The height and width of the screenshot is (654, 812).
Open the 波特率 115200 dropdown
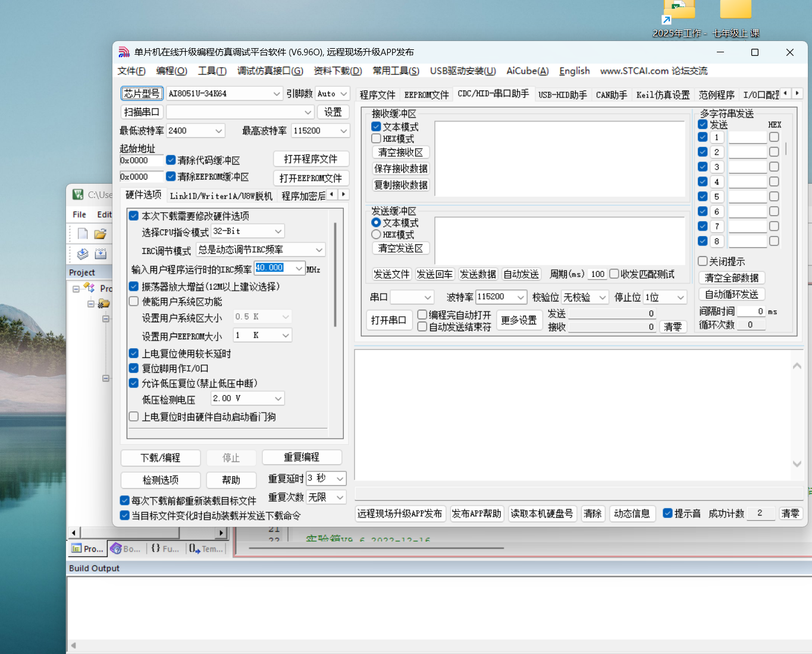click(522, 297)
